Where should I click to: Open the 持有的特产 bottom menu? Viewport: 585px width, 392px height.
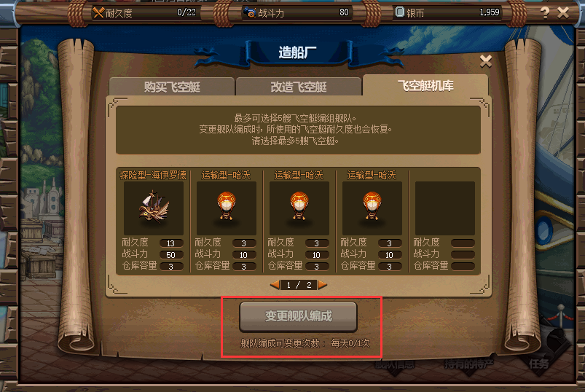click(469, 364)
